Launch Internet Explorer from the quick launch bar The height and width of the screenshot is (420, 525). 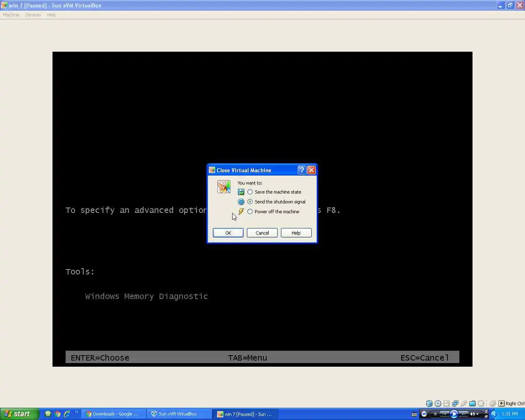[x=67, y=414]
